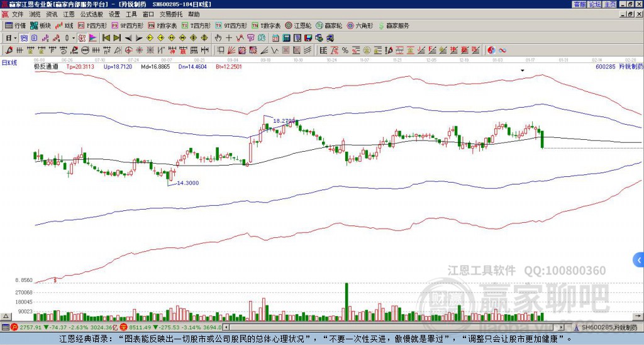Screen dimensions: 644x345
Task: Click the 论坛 forum button
Action: pos(594,4)
